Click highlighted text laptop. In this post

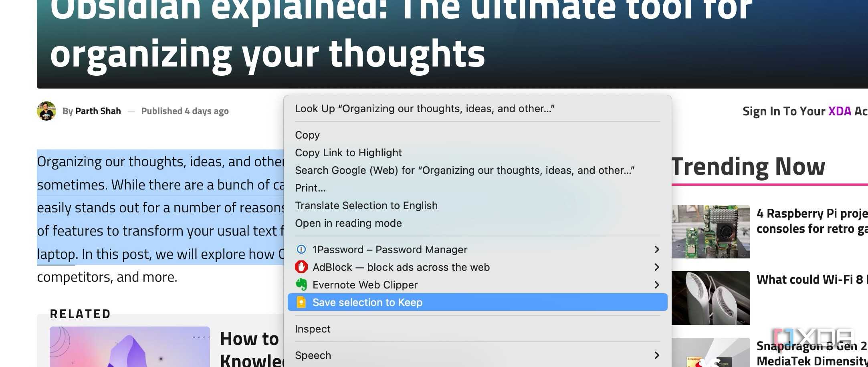point(94,254)
